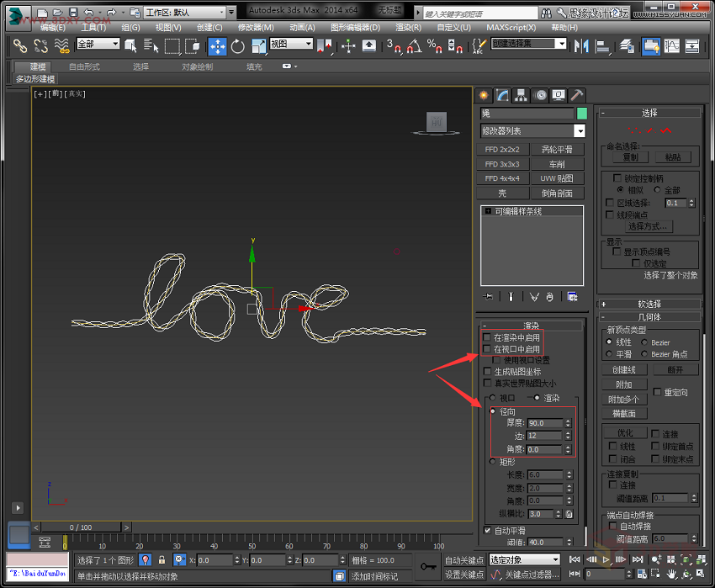Uncheck the 自动平滑 checkbox
Screen dimensions: 715x588
(x=487, y=530)
